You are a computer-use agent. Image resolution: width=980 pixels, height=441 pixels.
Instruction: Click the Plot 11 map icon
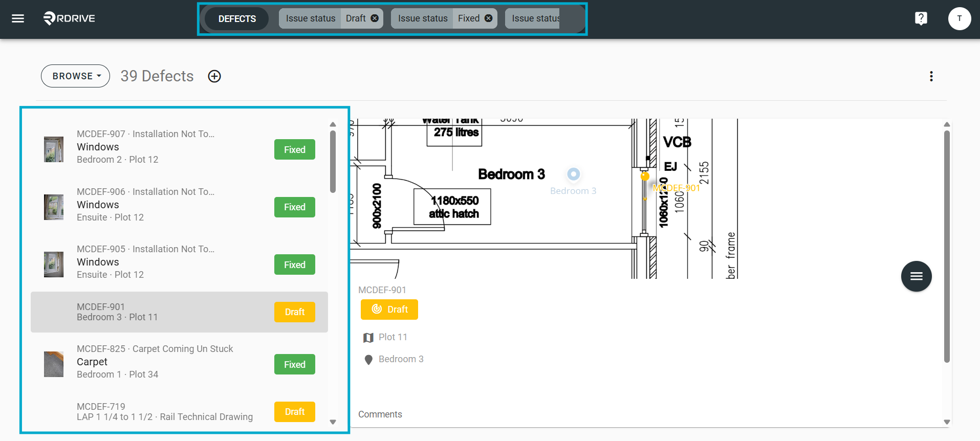(368, 338)
